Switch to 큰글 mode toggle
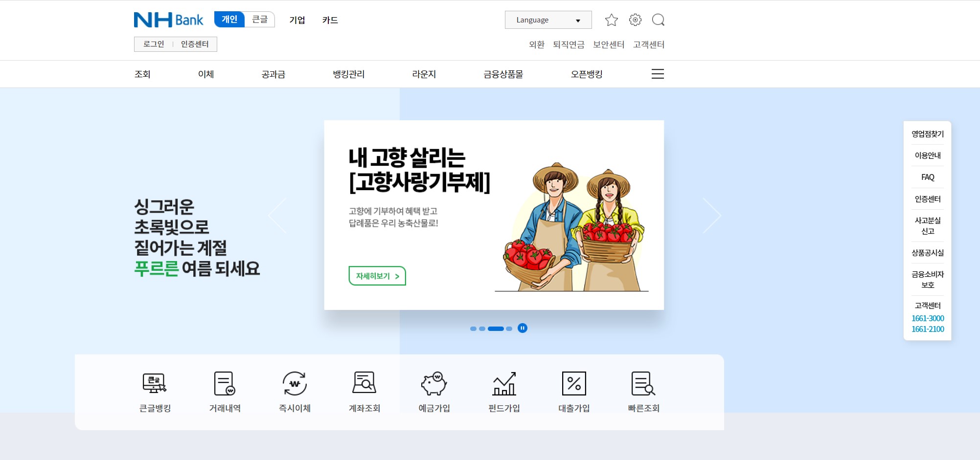 click(x=260, y=20)
